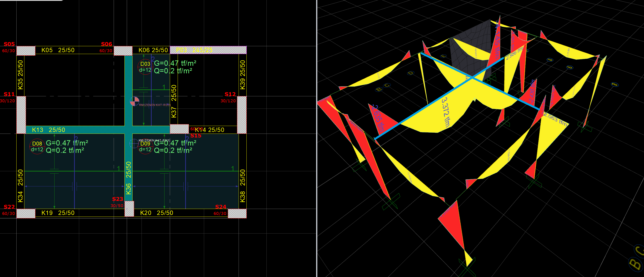The width and height of the screenshot is (644, 277).
Task: Click the K36 25/50 vertical beam
Action: tap(128, 178)
